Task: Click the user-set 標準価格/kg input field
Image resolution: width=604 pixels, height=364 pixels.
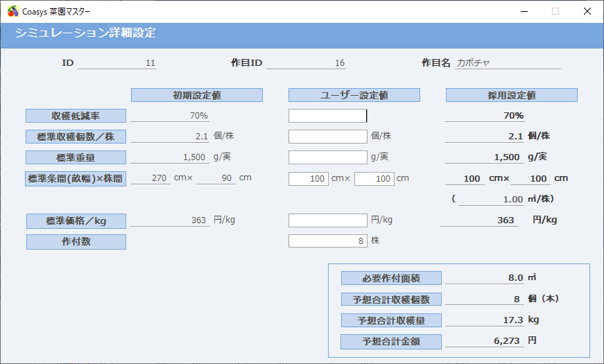Action: tap(327, 220)
